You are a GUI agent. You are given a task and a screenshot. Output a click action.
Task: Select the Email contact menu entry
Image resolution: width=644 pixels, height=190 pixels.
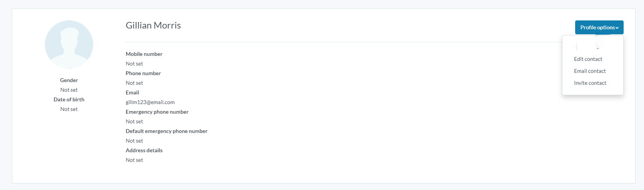(589, 71)
